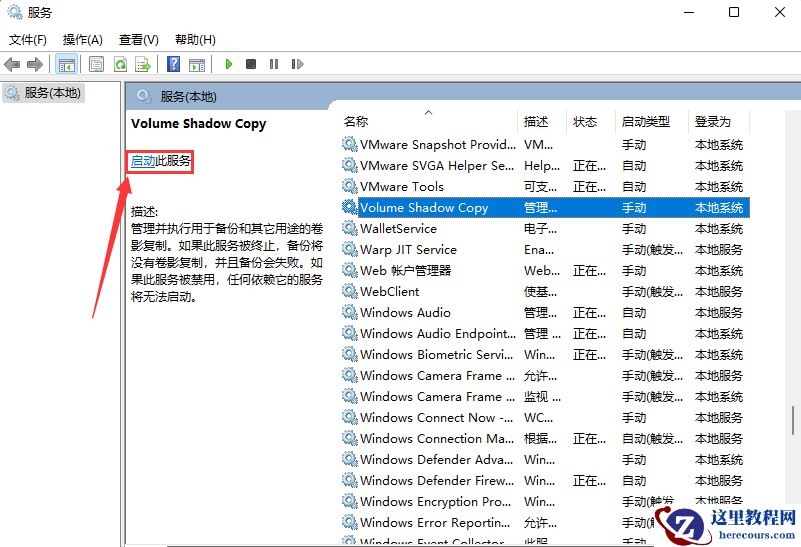Open the Help question-mark icon
Image resolution: width=801 pixels, height=547 pixels.
(174, 64)
